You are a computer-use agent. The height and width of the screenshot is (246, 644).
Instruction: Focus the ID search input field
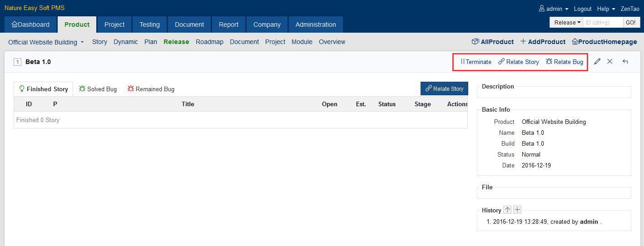click(x=603, y=22)
